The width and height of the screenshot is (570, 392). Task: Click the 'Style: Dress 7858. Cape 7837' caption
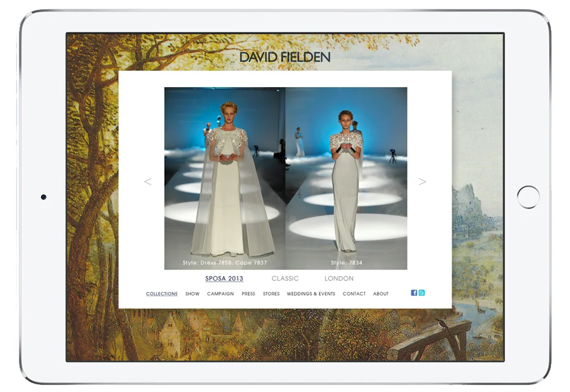(225, 262)
